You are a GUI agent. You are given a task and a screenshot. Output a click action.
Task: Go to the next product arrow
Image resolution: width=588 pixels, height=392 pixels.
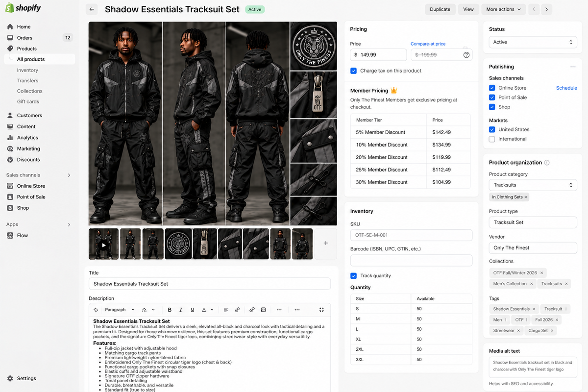click(547, 9)
